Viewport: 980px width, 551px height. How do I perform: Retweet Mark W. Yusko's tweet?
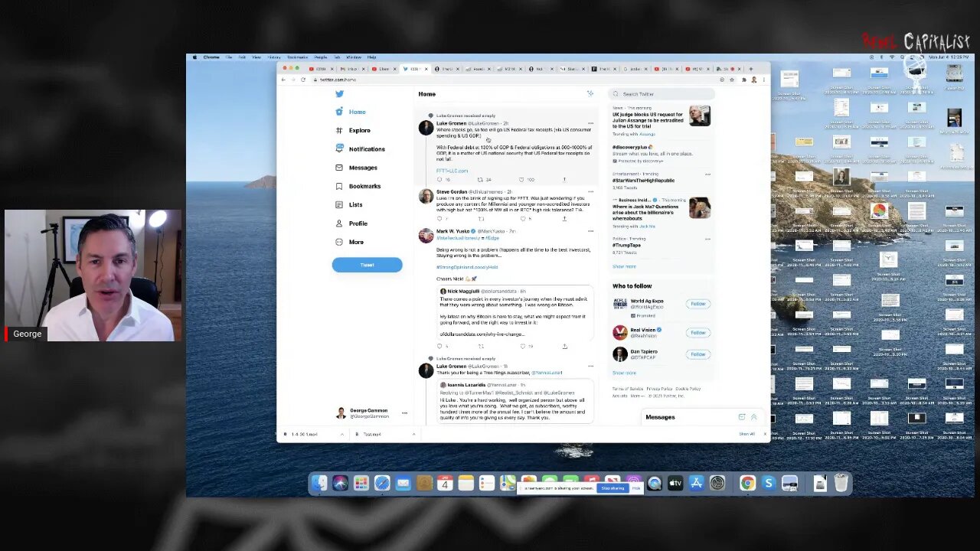(x=481, y=346)
